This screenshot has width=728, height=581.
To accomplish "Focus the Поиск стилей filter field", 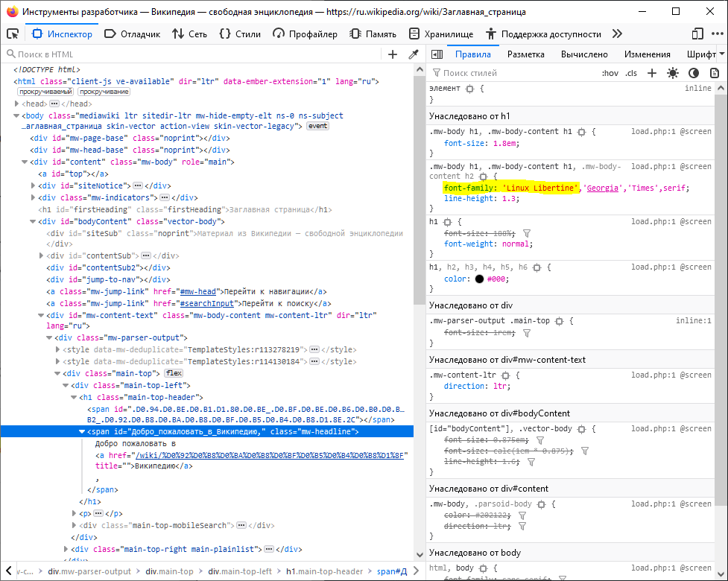I will pyautogui.click(x=513, y=73).
